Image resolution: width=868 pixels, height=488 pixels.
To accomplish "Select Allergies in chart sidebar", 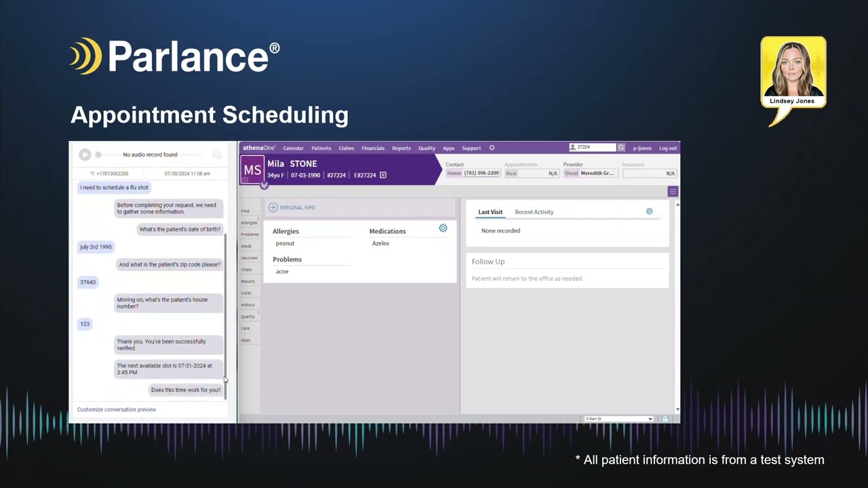I will click(249, 222).
